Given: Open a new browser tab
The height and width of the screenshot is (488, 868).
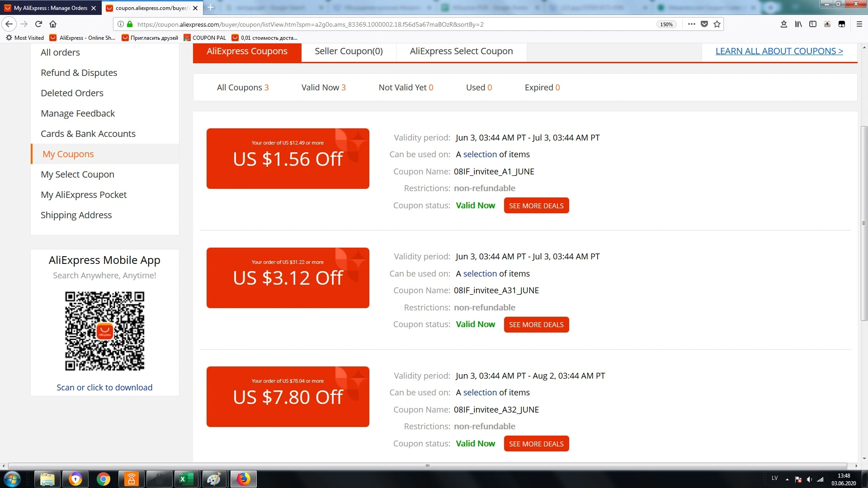Looking at the screenshot, I should click(211, 8).
